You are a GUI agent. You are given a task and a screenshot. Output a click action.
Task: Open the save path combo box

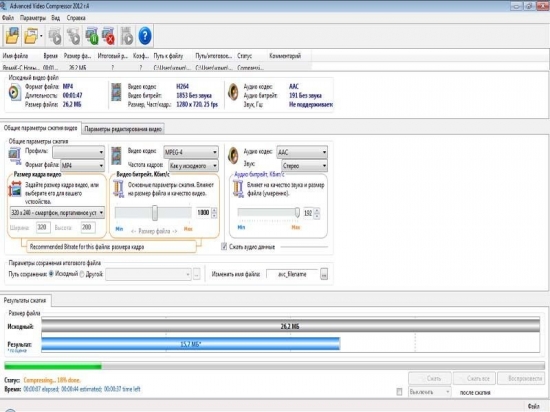pos(148,274)
